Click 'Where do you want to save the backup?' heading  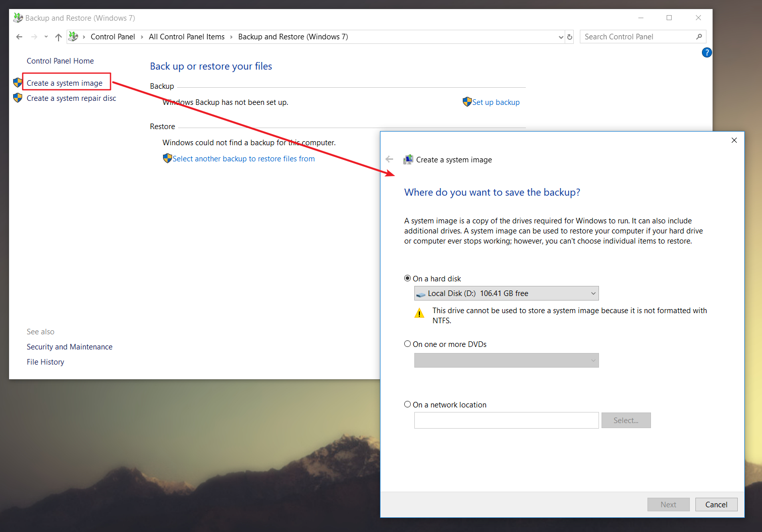(x=492, y=193)
